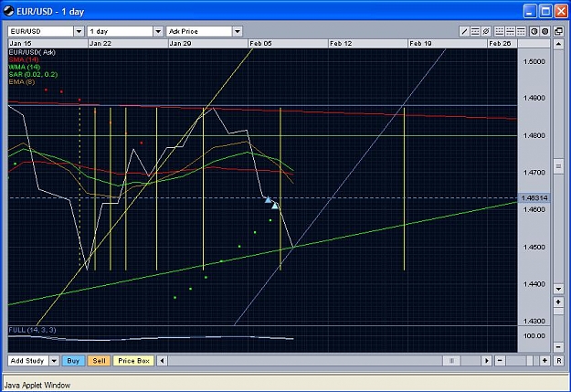Click the FULL (14, 3, 3) study label
Viewport: 571px width, 392px height.
pyautogui.click(x=32, y=330)
